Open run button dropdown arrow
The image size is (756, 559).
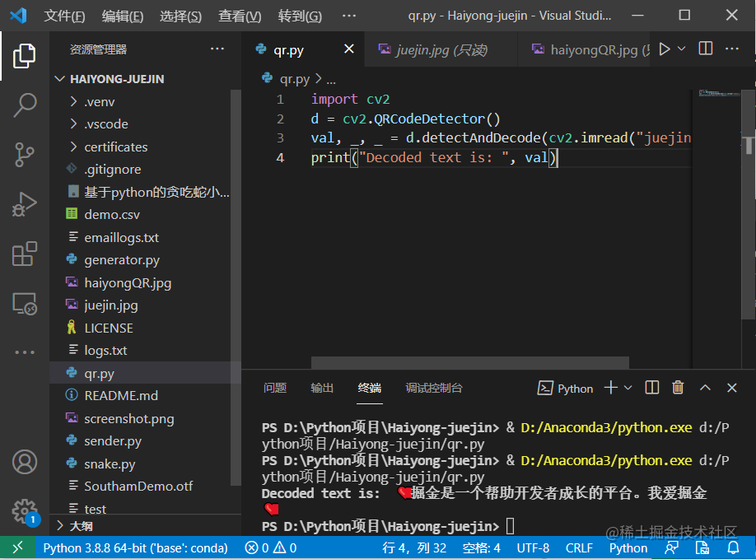click(681, 49)
